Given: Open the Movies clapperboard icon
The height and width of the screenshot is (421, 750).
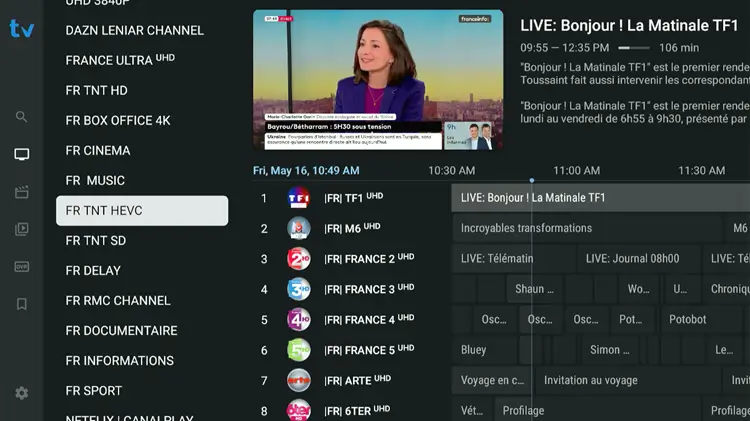Looking at the screenshot, I should [22, 192].
